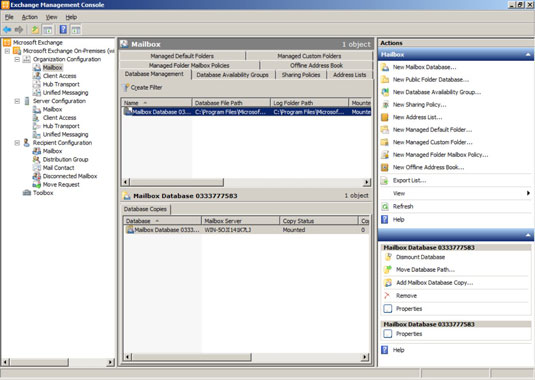Click the red Remove icon

(388, 296)
